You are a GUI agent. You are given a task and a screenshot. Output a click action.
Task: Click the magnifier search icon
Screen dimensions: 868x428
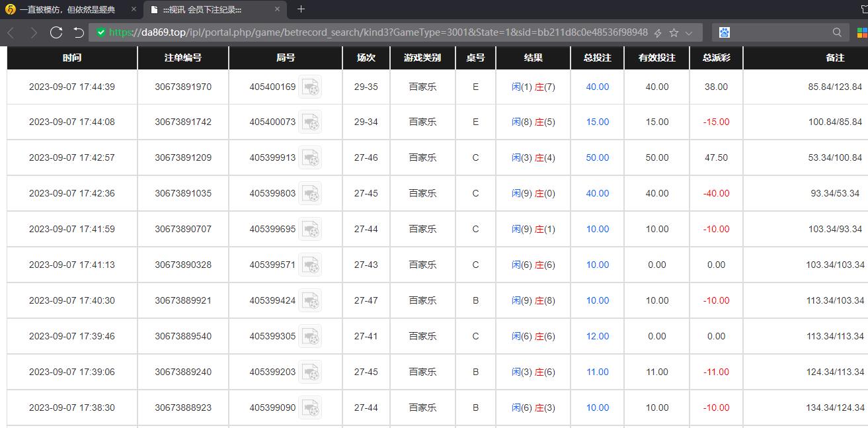point(837,32)
